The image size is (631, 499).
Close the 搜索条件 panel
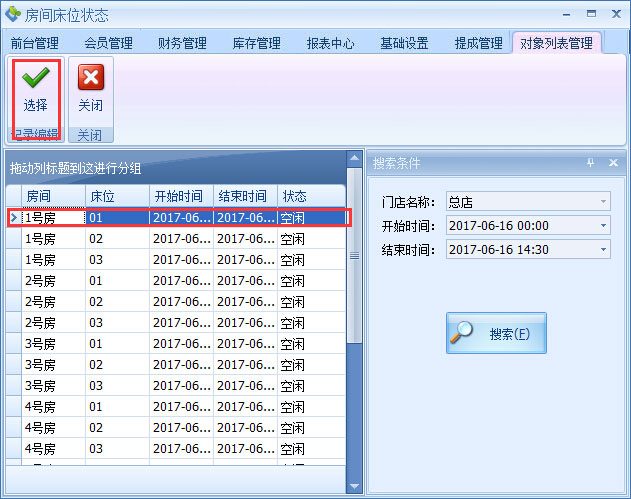point(613,163)
